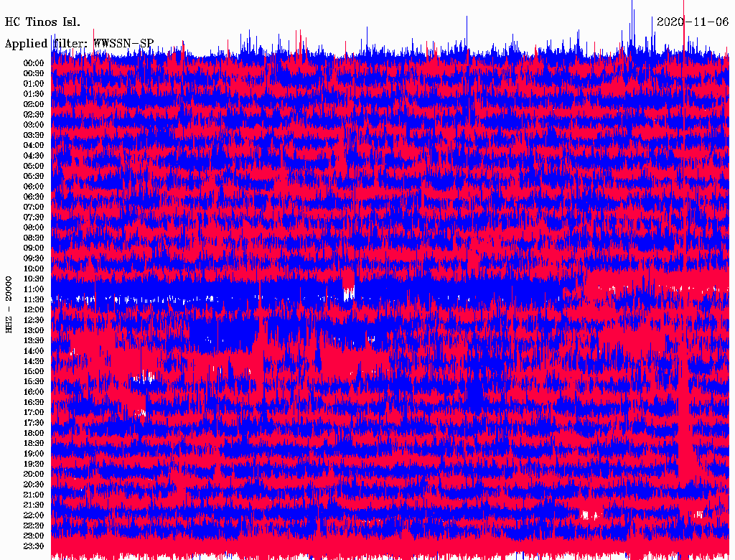Select the Applied filter WWSSN-SP text
The height and width of the screenshot is (560, 735).
click(x=79, y=44)
